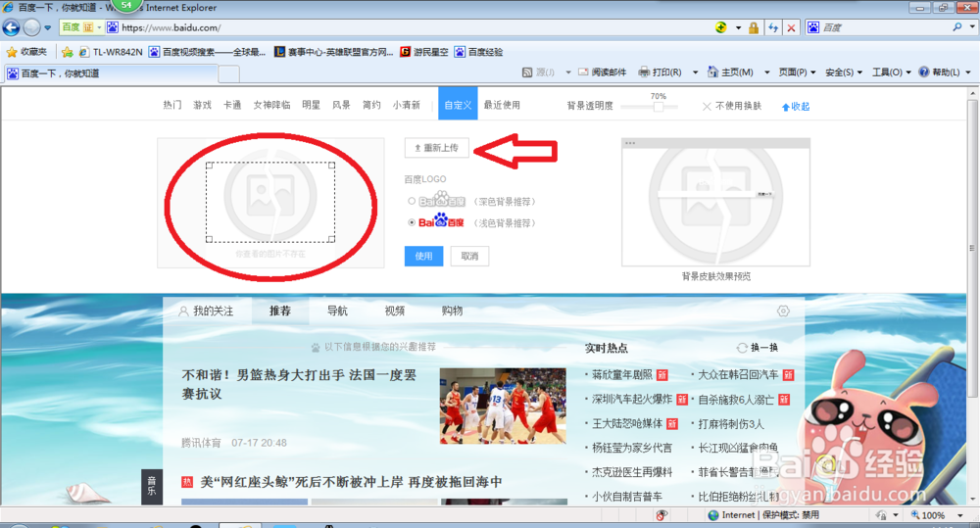Screen dimensions: 980x528
Task: Select the 小清新 skin category
Action: coord(407,105)
